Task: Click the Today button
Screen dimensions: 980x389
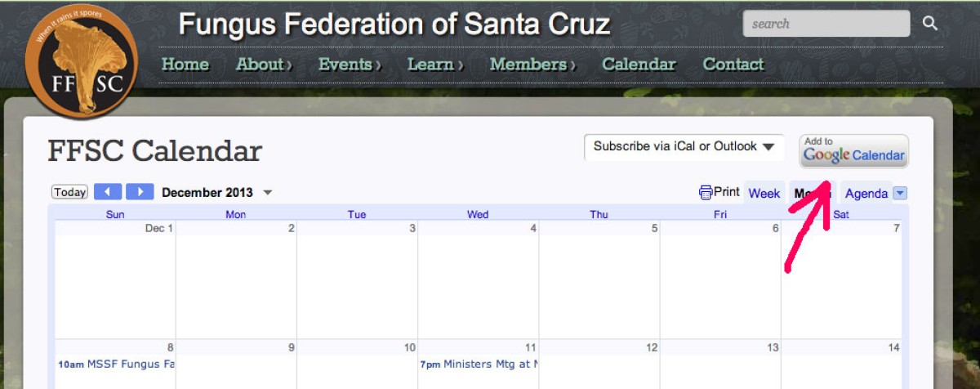Action: point(69,192)
